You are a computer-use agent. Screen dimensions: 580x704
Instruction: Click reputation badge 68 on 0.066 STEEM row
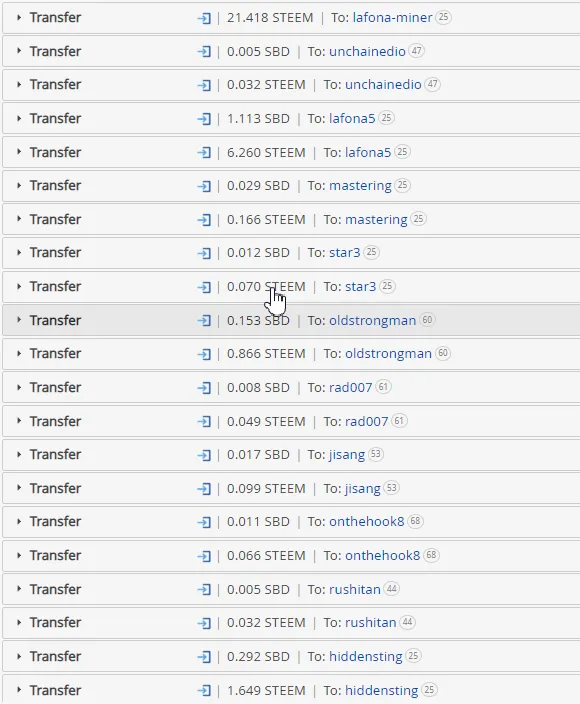[431, 555]
